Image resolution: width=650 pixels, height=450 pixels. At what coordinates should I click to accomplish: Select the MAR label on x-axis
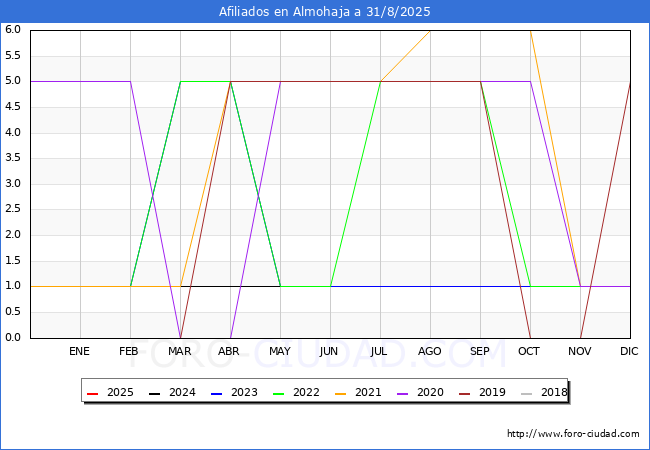pos(180,352)
